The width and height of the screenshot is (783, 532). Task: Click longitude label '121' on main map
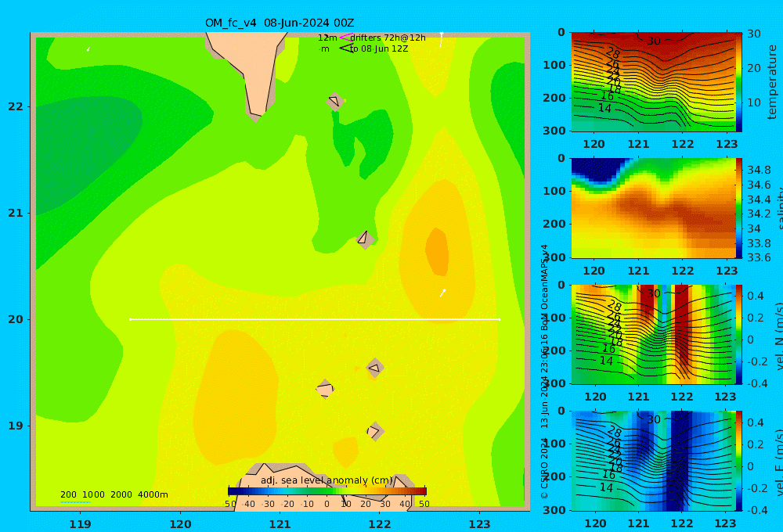point(280,524)
